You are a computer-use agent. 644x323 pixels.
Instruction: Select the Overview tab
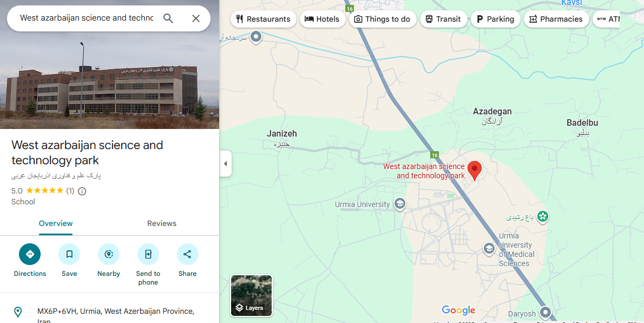(x=55, y=223)
